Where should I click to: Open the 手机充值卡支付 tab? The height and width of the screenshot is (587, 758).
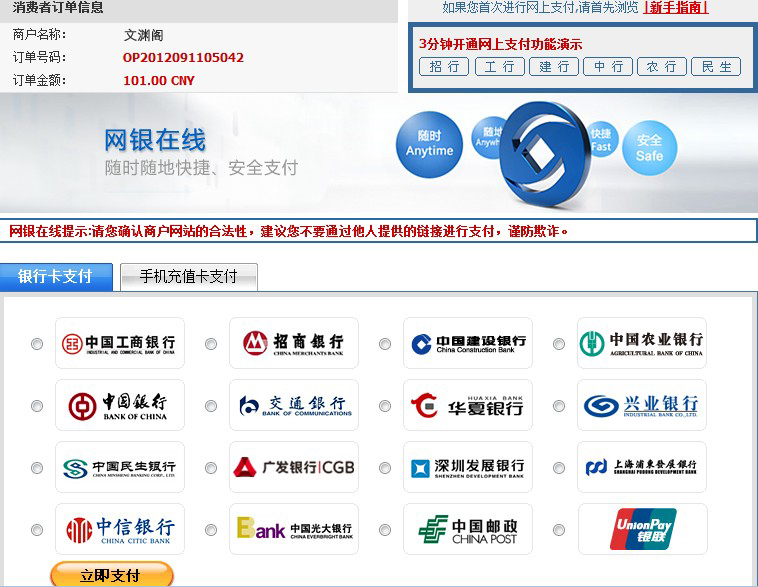(188, 277)
